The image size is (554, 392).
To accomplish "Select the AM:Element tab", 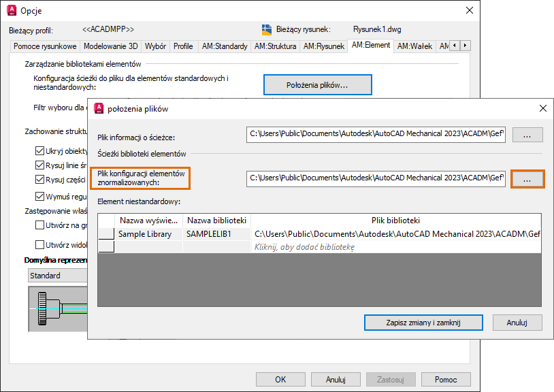I will [371, 45].
